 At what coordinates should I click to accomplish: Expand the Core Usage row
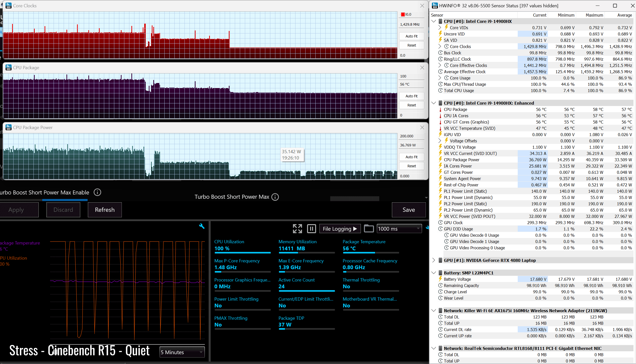pos(440,78)
